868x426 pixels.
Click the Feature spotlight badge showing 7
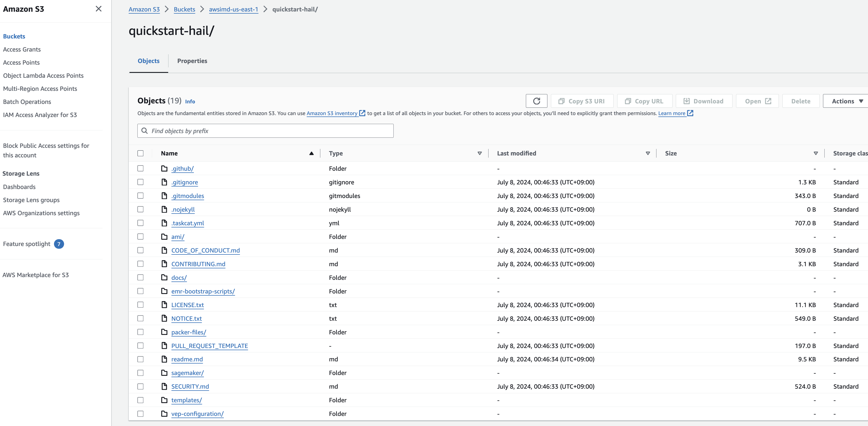[x=59, y=244]
